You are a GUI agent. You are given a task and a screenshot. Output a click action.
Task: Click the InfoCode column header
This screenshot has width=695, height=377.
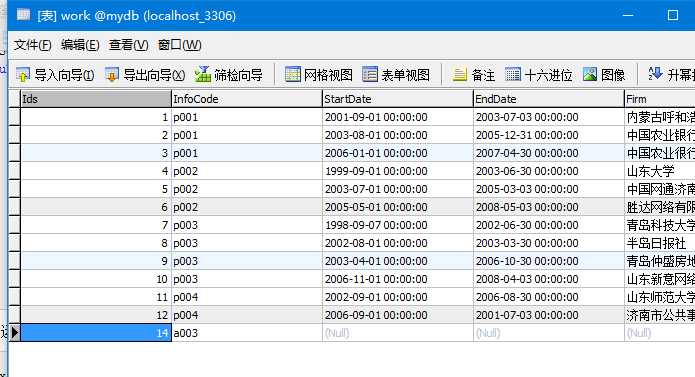point(247,99)
